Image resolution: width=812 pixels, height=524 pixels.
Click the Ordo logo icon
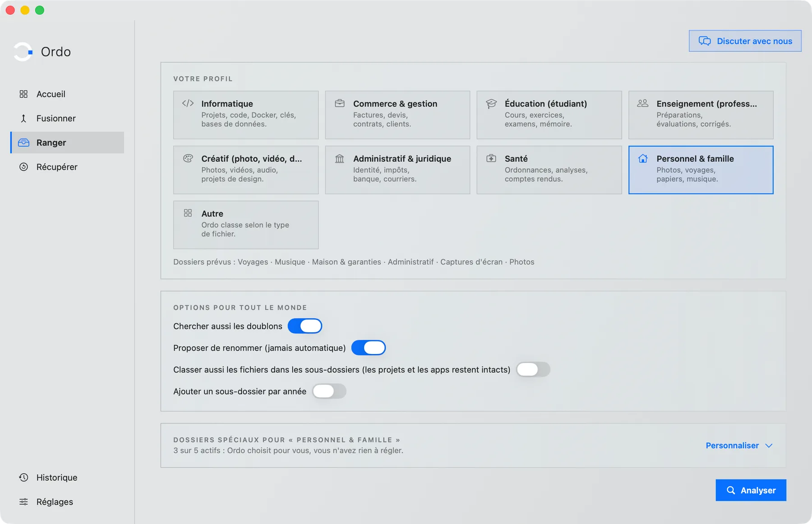(23, 52)
